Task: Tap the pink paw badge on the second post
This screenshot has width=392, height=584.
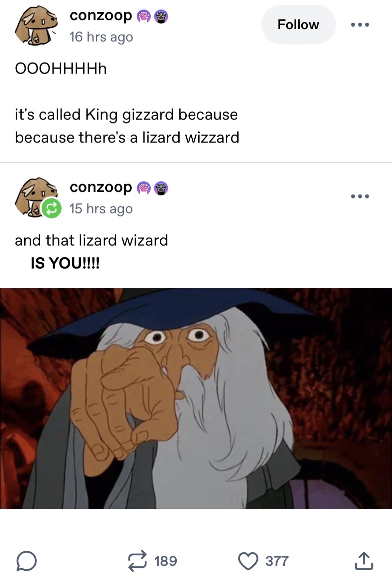Action: tap(144, 188)
